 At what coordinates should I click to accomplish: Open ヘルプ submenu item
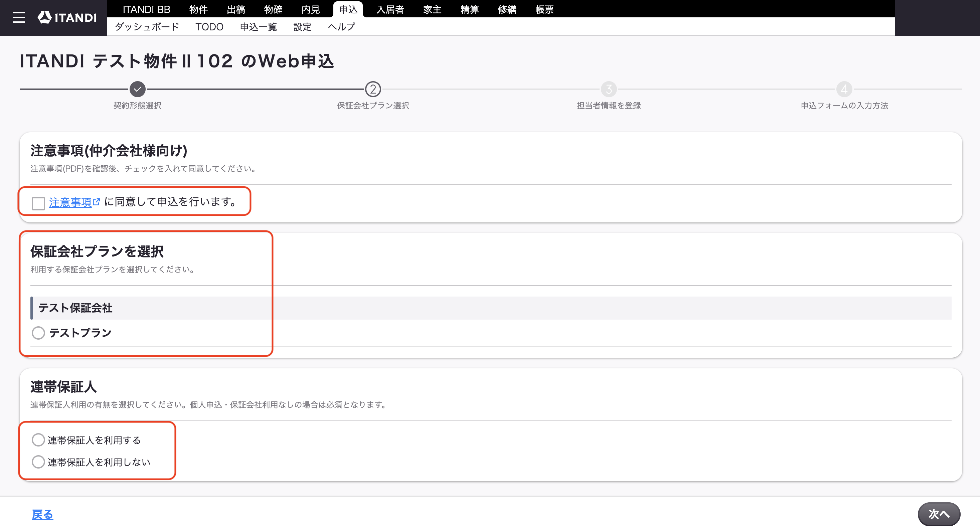pyautogui.click(x=342, y=27)
